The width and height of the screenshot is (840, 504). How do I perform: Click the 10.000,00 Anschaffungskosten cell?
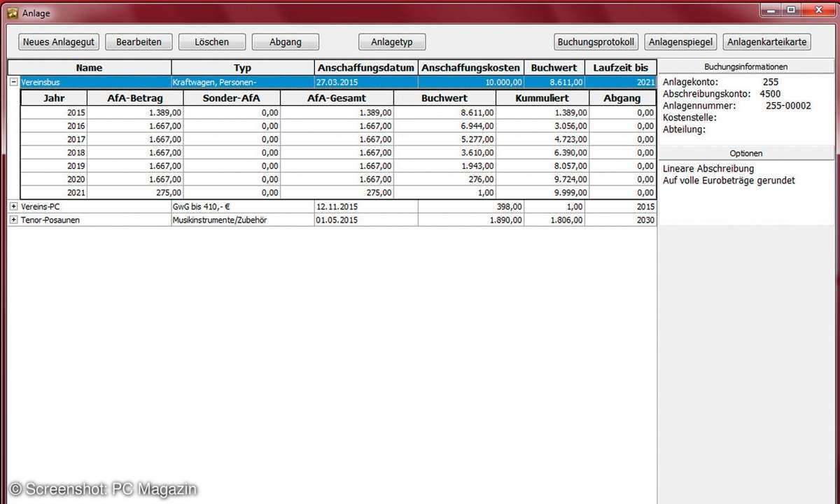click(471, 82)
